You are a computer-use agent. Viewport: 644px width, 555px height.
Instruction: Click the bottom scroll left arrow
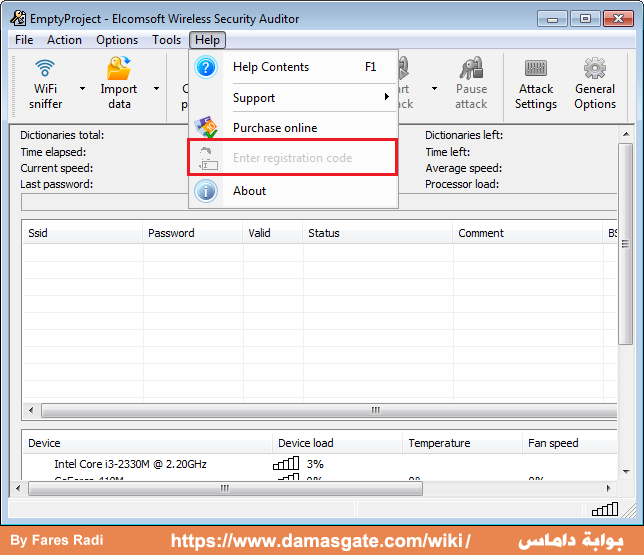[x=18, y=488]
